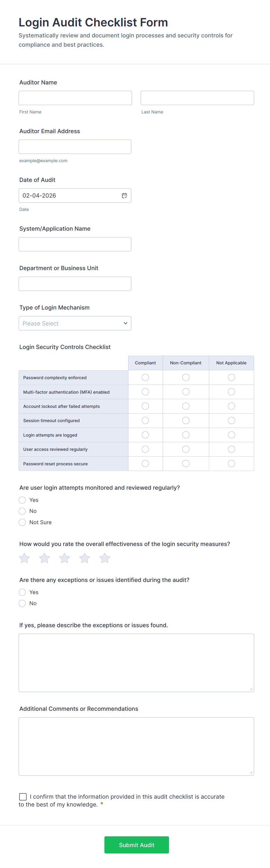270x868 pixels.
Task: Rate effectiveness with the first star
Action: (x=24, y=558)
